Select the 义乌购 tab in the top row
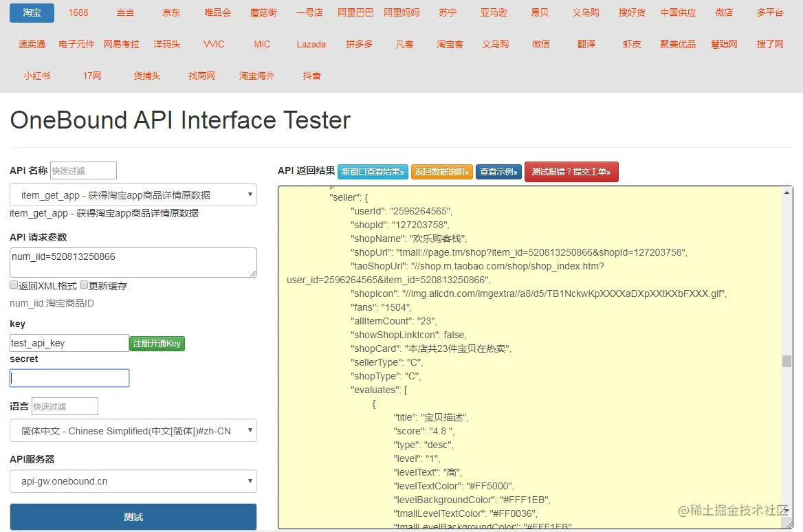 coord(586,12)
